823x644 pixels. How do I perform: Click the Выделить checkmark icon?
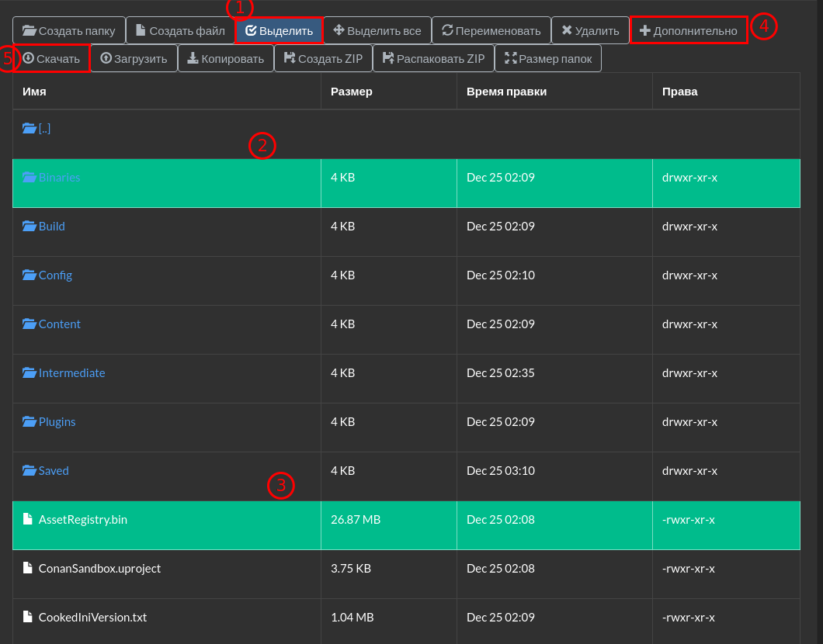click(x=251, y=31)
